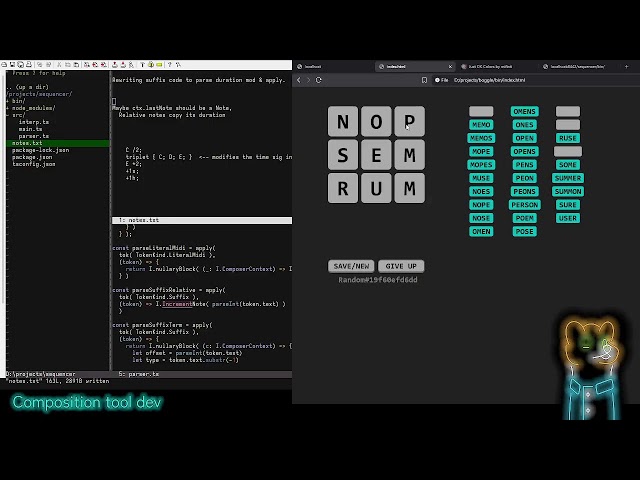Click the Run Script toolbar icon
The width and height of the screenshot is (640, 480).
tap(131, 64)
